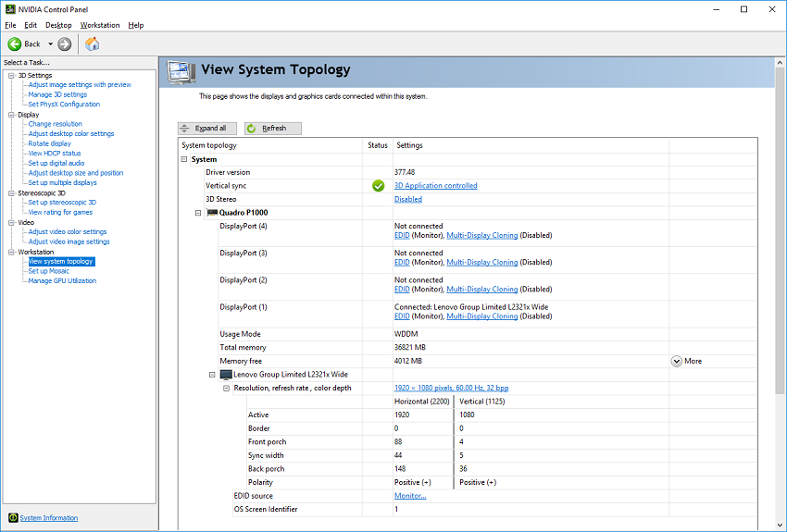Open Set up stereoscopic 3D
This screenshot has width=787, height=532.
(62, 203)
